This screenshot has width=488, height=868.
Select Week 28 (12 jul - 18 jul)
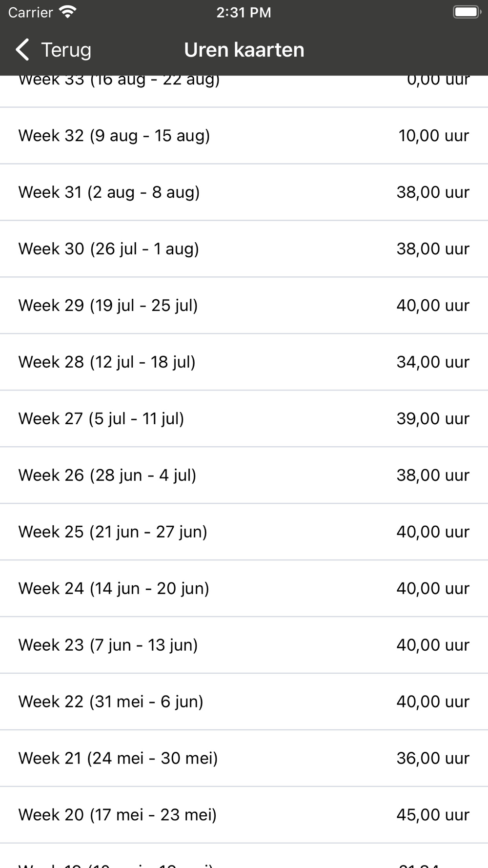pos(244,362)
